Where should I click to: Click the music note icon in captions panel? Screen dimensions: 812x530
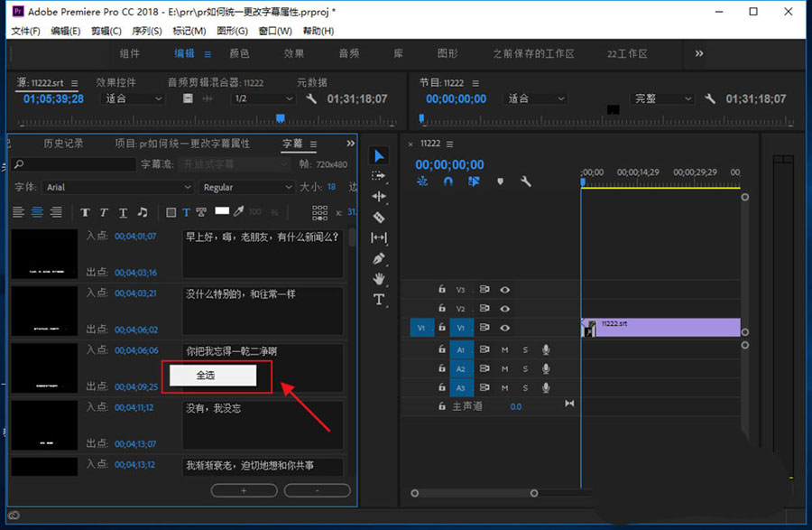[x=142, y=212]
